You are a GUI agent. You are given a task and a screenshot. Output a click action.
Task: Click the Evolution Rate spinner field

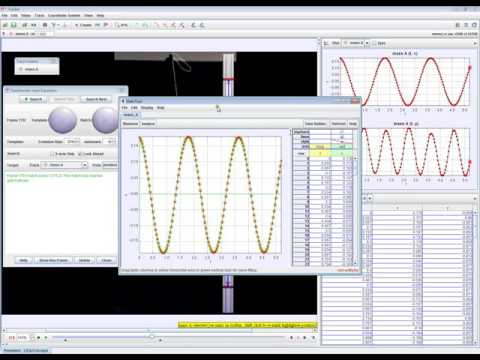click(x=72, y=142)
